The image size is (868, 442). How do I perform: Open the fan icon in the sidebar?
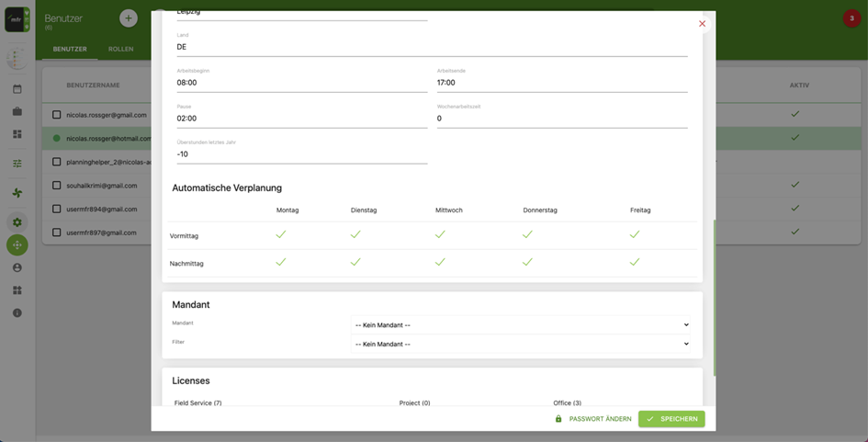pyautogui.click(x=17, y=193)
